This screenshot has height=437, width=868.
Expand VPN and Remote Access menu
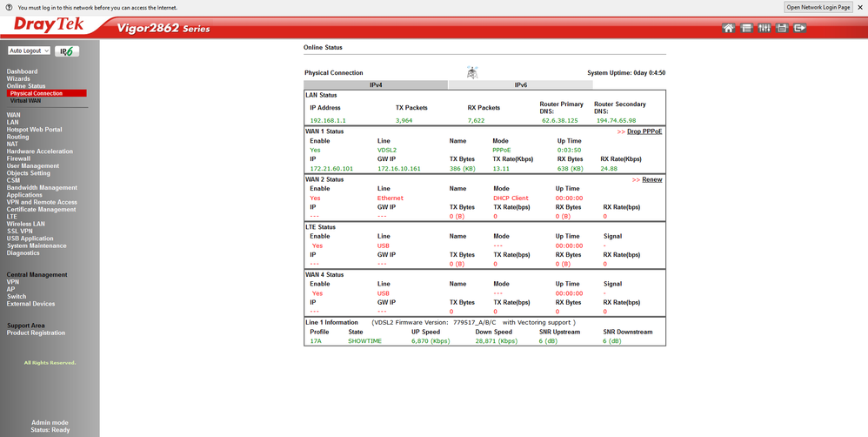(42, 202)
